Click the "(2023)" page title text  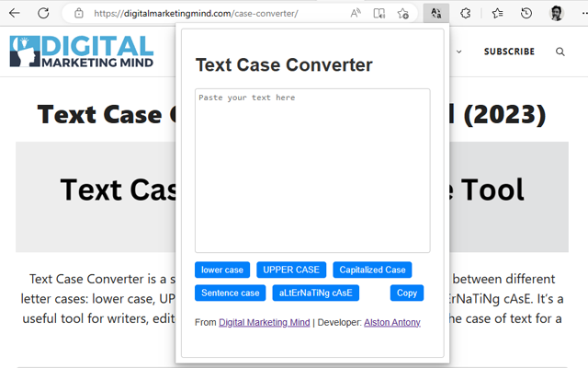click(504, 114)
